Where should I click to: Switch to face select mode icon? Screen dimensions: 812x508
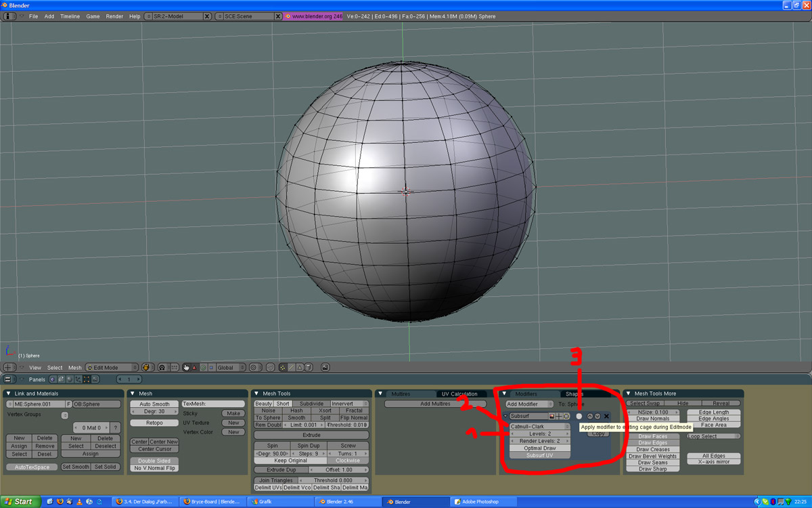pyautogui.click(x=300, y=367)
